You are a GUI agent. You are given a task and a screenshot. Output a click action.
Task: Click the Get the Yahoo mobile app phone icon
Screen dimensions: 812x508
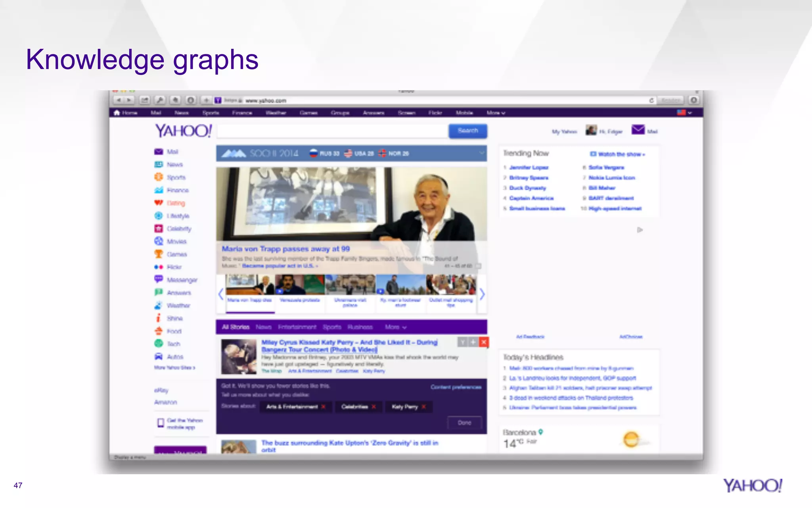(x=161, y=423)
